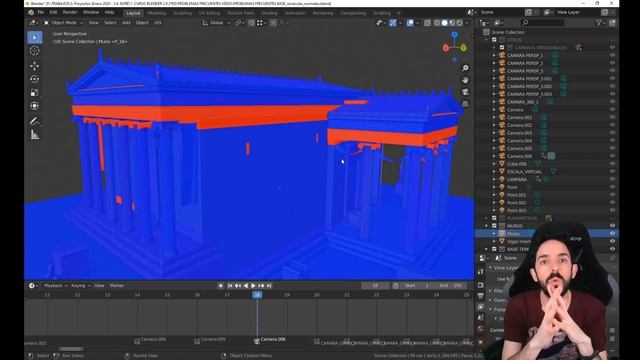Select the Select Box tool
The image size is (640, 360).
pyautogui.click(x=35, y=38)
